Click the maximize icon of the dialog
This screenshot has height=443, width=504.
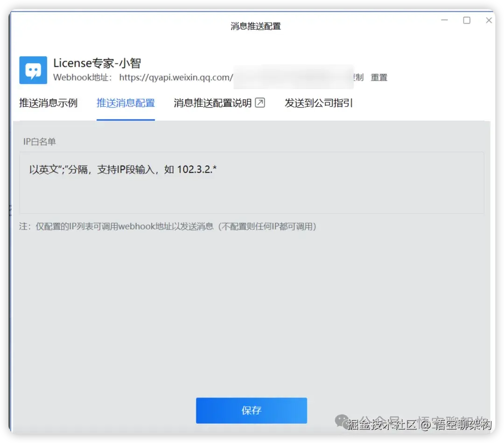coord(467,20)
